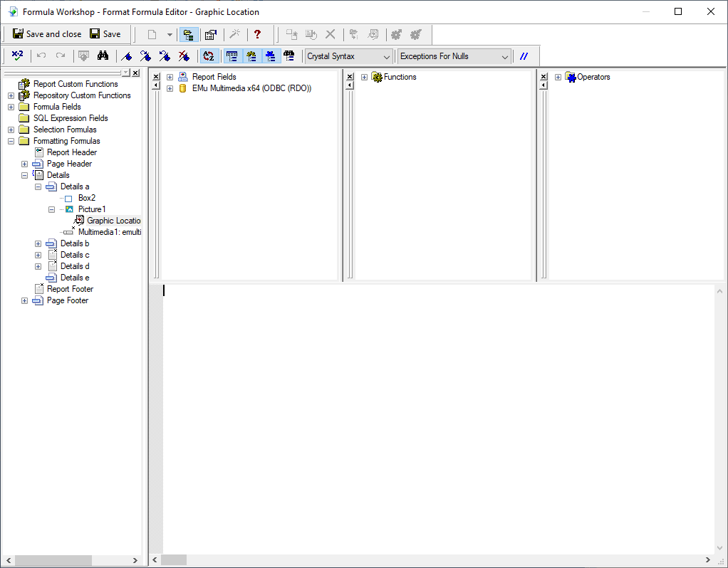The image size is (728, 568).
Task: Click the red question mark Help icon
Action: (257, 34)
